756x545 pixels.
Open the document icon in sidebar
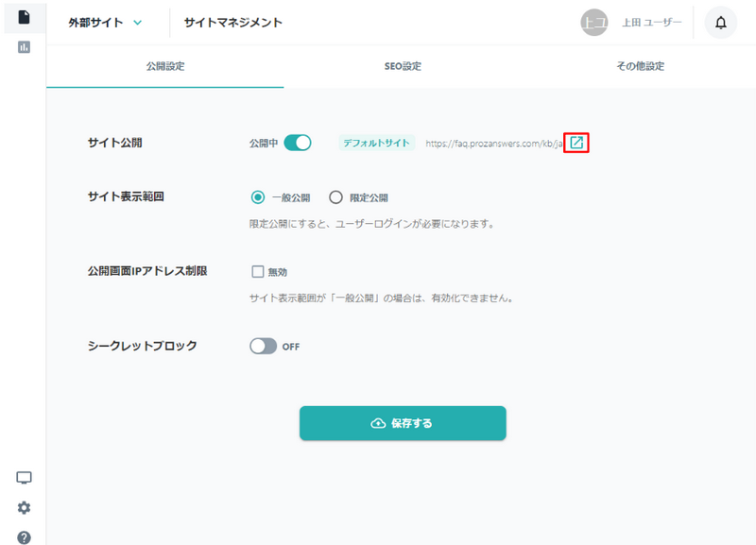tap(25, 17)
